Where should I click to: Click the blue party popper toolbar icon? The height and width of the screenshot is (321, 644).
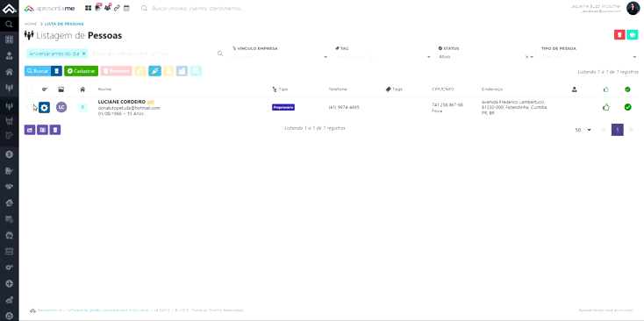tap(154, 71)
